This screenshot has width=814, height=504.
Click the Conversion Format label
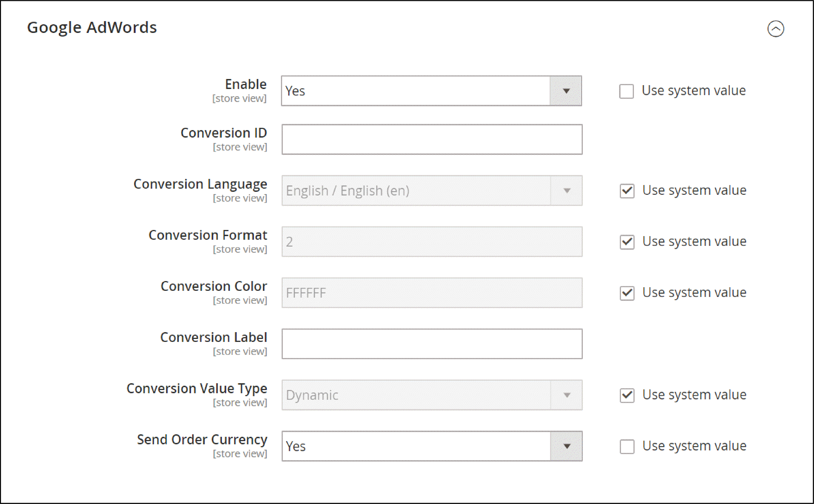click(x=208, y=235)
